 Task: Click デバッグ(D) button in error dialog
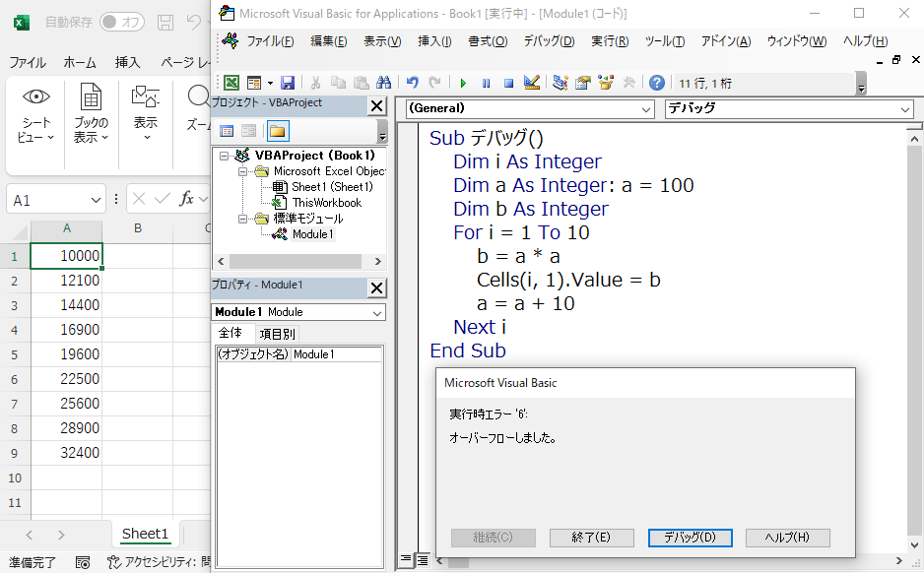coord(690,538)
